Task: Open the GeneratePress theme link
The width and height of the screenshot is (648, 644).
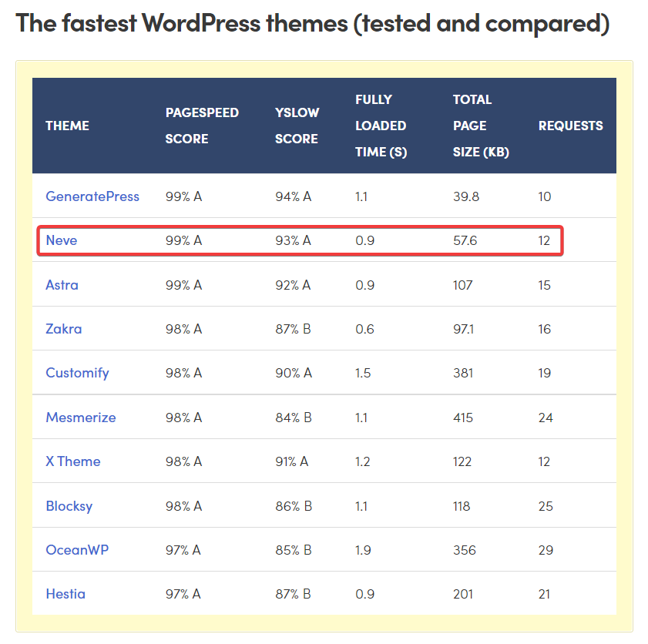Action: 92,196
